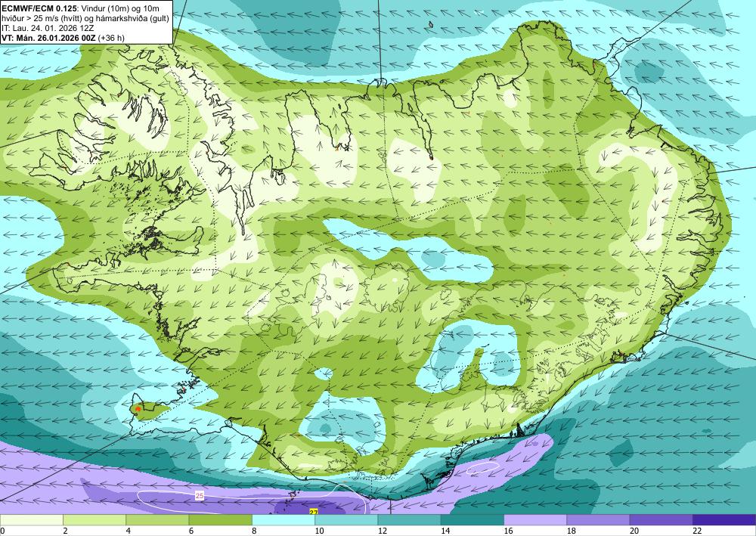Click the dark indigo legend swatch above 22

(725, 520)
